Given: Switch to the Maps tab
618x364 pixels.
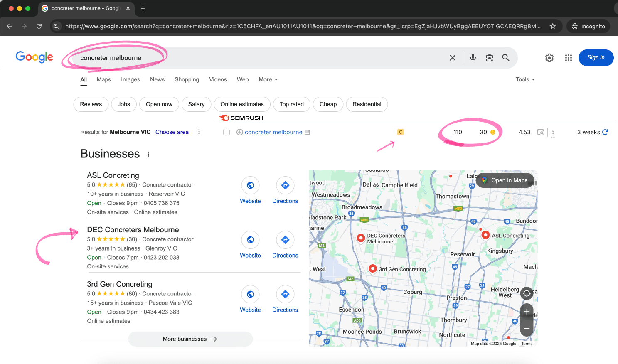Looking at the screenshot, I should (104, 79).
